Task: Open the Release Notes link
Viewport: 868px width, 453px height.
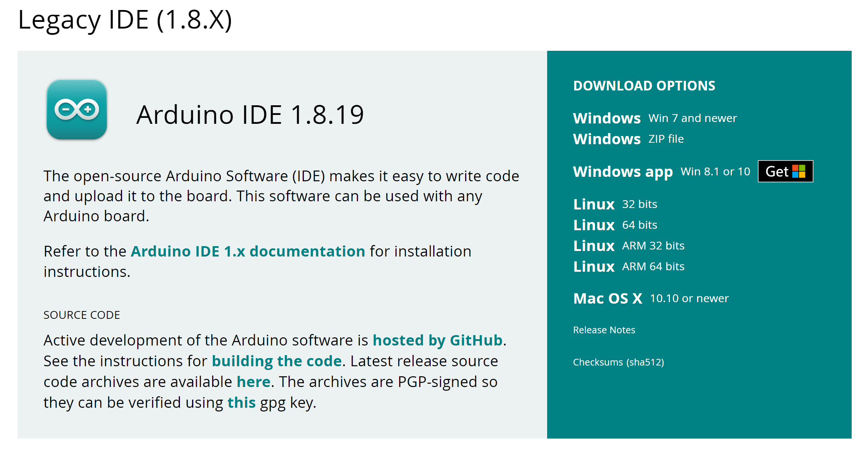Action: 604,330
